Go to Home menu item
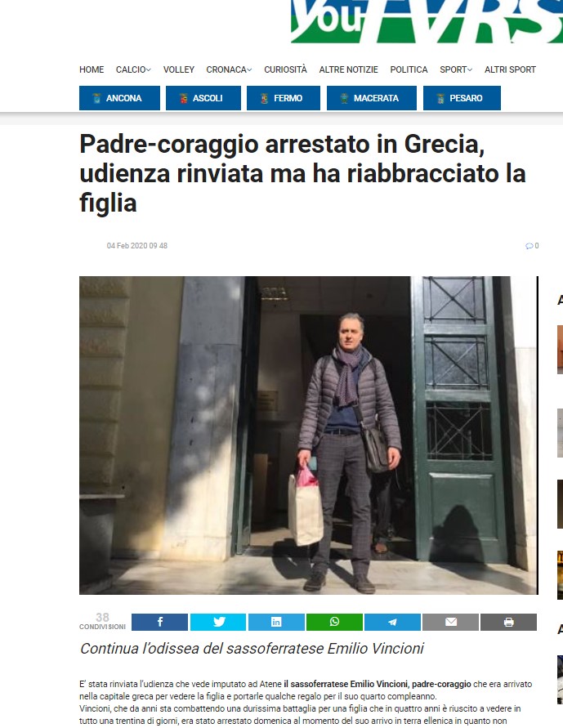Screen dimensions: 563x728 coord(92,69)
